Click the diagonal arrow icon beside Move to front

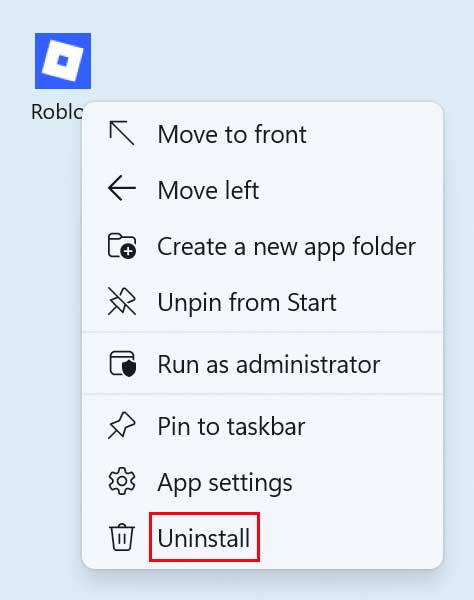[122, 133]
